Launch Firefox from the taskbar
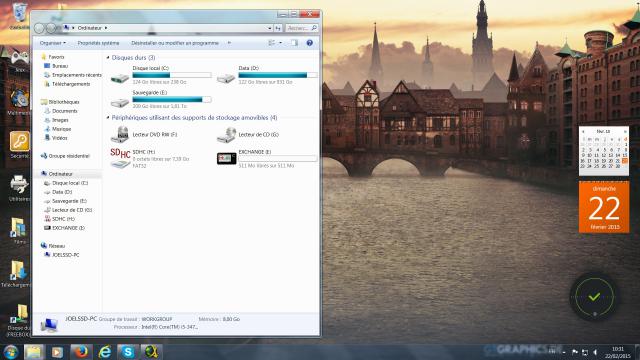640x360 pixels. pos(81,352)
